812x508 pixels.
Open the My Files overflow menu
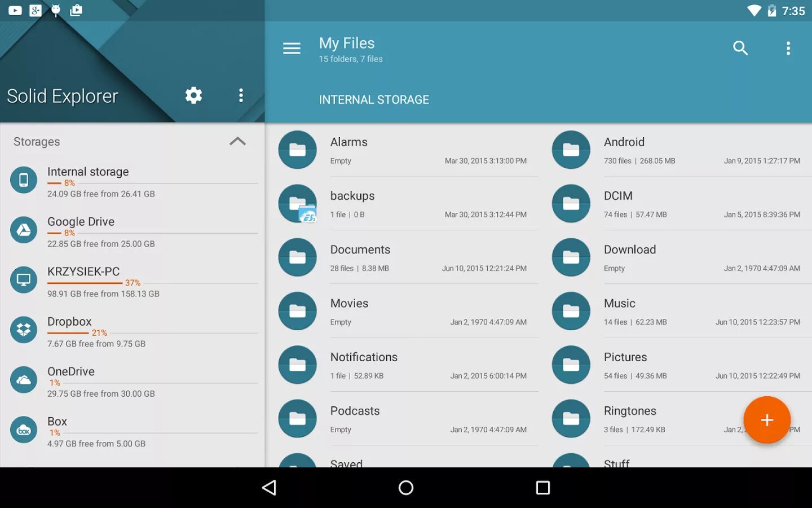point(788,48)
